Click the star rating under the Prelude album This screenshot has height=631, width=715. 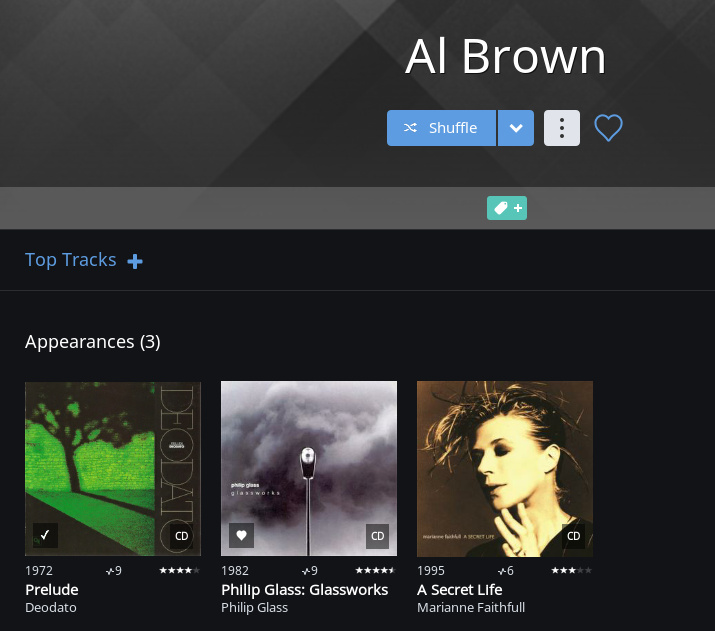click(180, 570)
